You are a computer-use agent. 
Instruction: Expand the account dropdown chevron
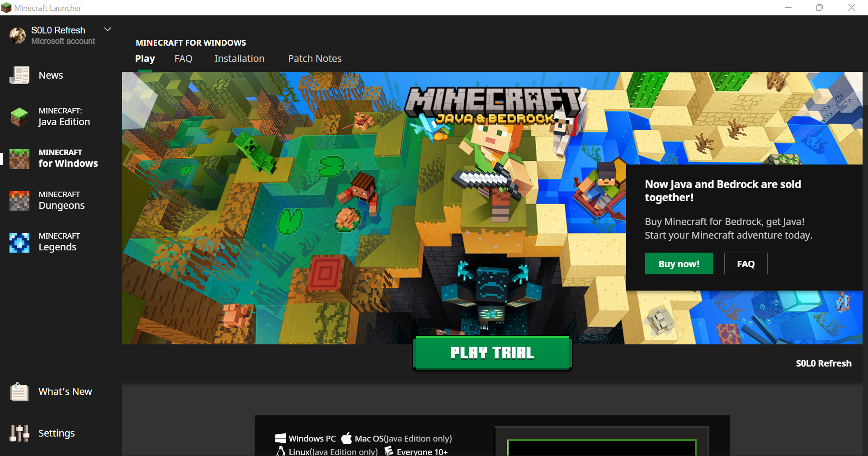coord(108,29)
